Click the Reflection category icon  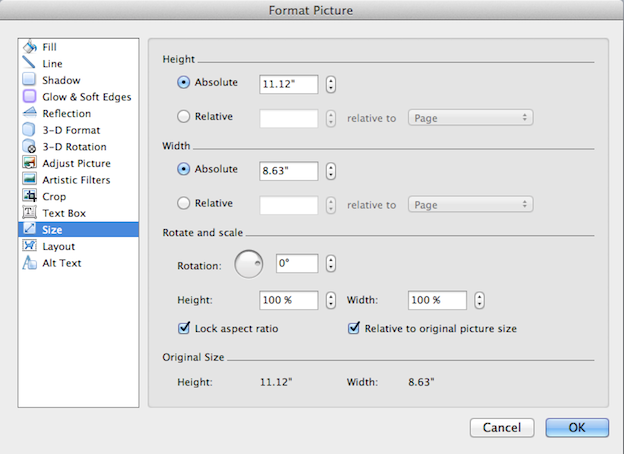(x=30, y=113)
